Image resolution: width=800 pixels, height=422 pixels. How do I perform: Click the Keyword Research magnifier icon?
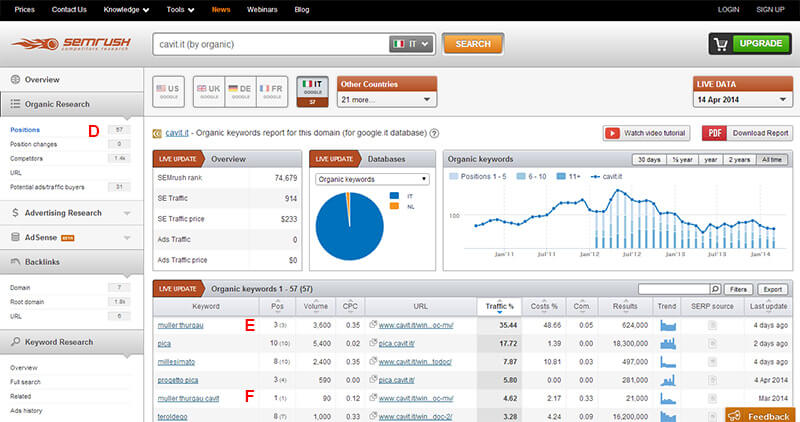[x=15, y=341]
